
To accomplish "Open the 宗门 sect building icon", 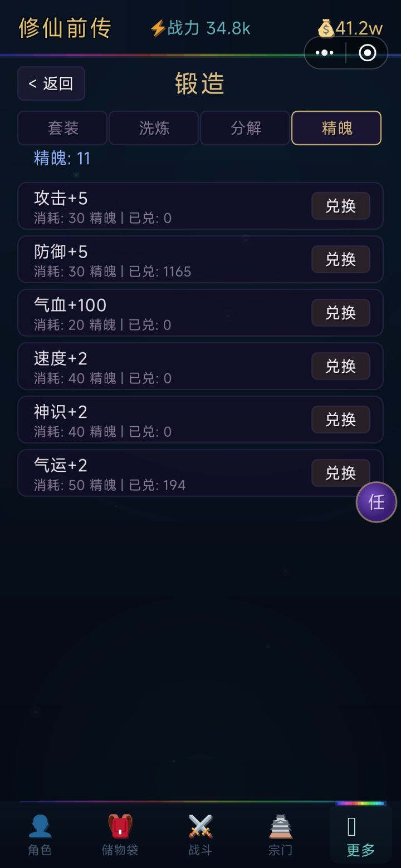I will click(x=280, y=826).
